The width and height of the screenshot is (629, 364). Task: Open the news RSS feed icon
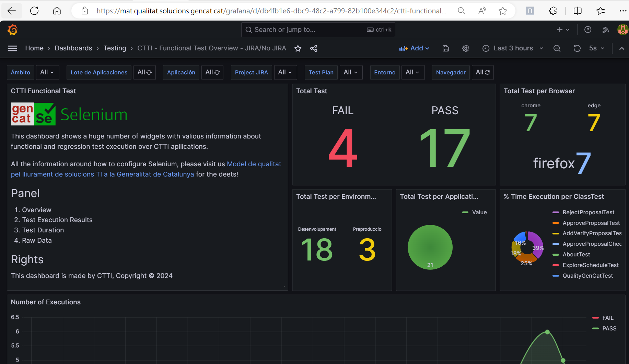(606, 30)
